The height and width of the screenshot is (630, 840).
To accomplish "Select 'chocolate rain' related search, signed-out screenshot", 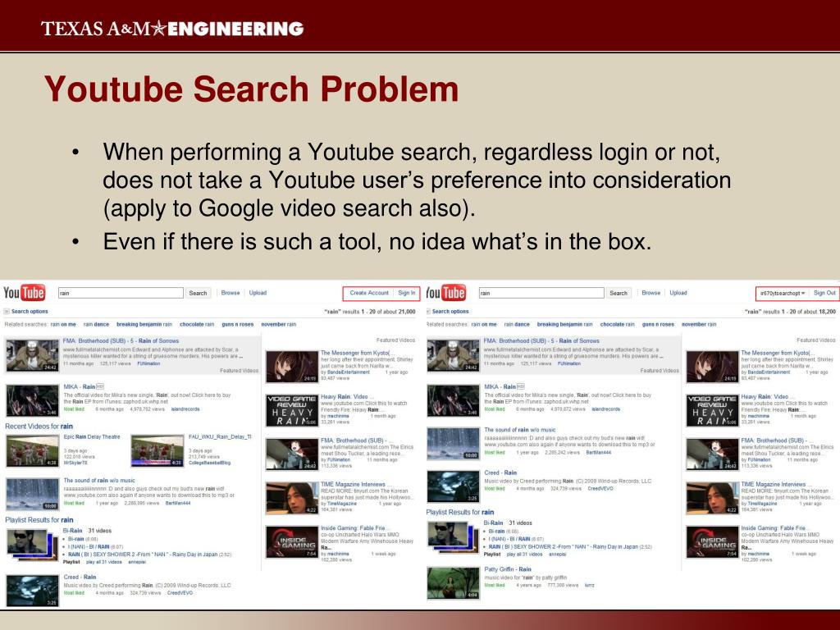I will (x=197, y=324).
